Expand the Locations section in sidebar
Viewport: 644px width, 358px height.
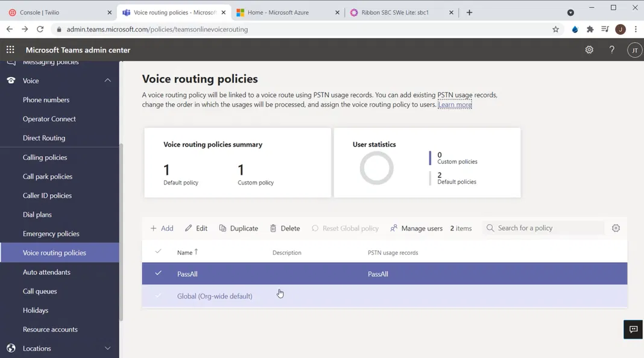pyautogui.click(x=107, y=348)
